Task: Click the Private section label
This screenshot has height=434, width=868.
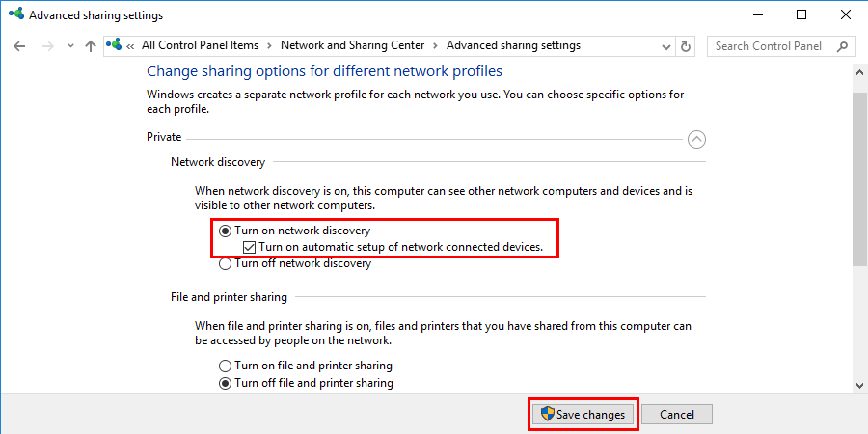Action: click(x=164, y=137)
